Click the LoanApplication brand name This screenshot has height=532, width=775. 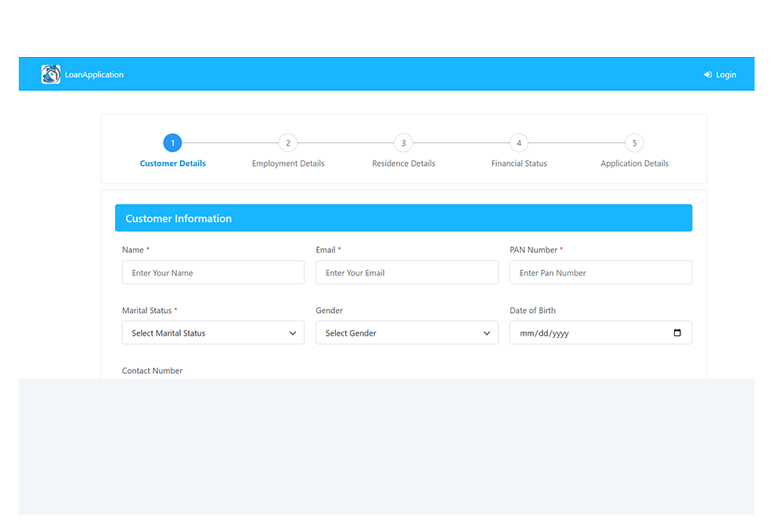(x=95, y=74)
